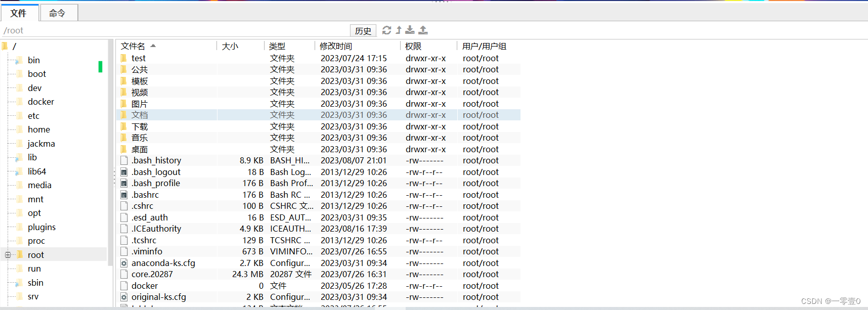This screenshot has width=868, height=310.
Task: Click the 图片 folder icon
Action: tap(124, 104)
